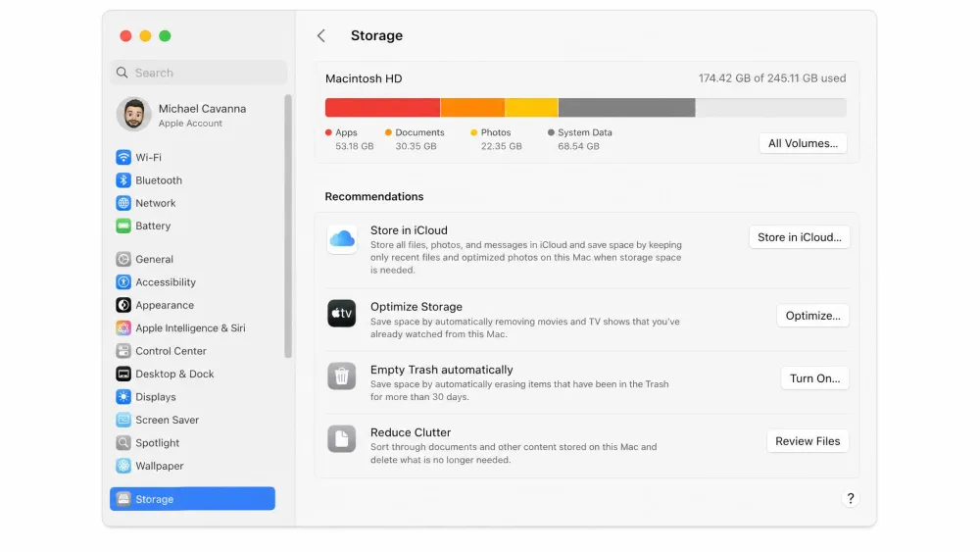This screenshot has height=552, width=980.
Task: Click the Recommendations heading
Action: tap(373, 196)
